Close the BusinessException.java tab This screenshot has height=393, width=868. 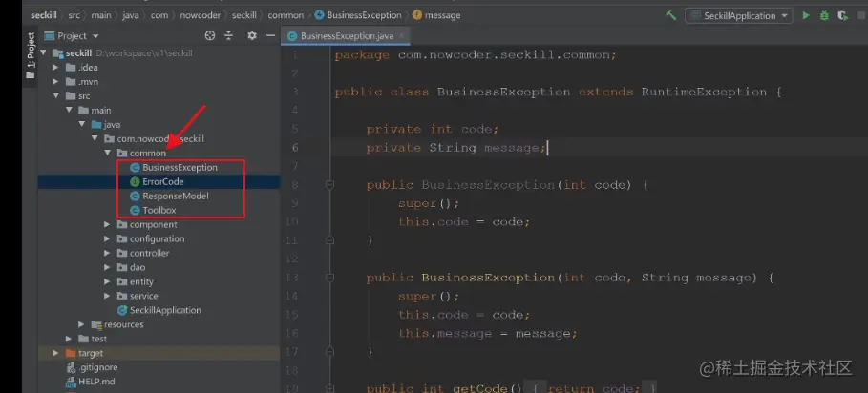pyautogui.click(x=402, y=36)
